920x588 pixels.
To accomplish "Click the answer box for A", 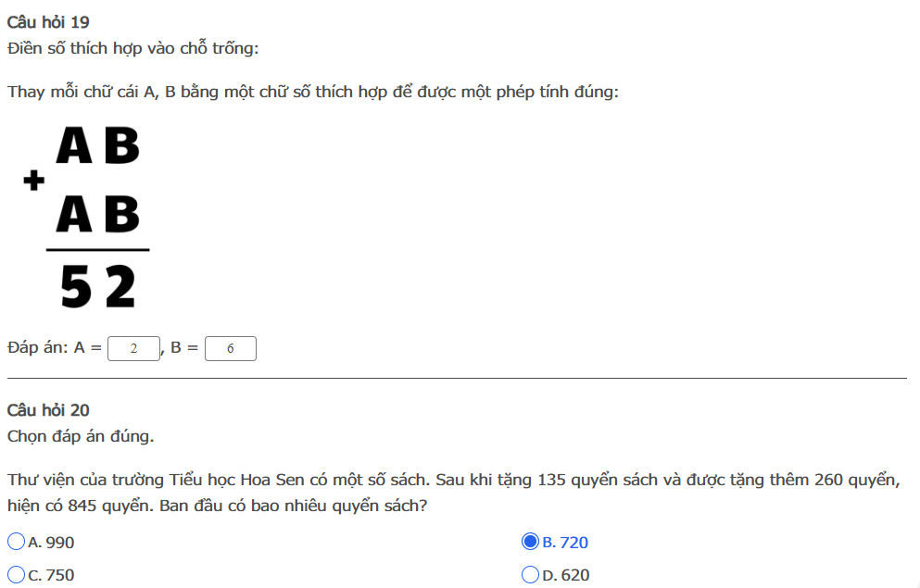I will [x=133, y=348].
